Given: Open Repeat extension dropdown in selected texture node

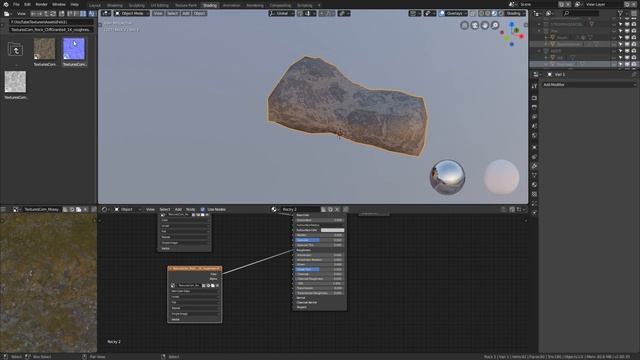Looking at the screenshot, I should pyautogui.click(x=195, y=308).
